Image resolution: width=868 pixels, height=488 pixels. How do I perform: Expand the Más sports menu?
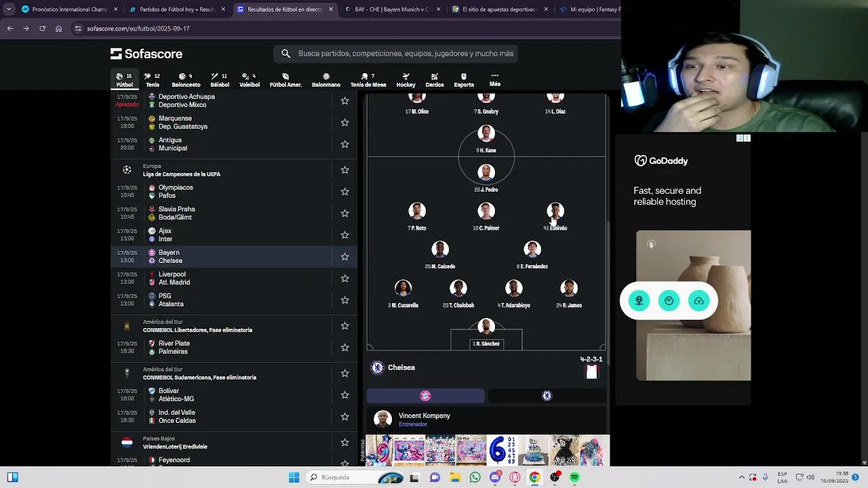click(x=495, y=80)
